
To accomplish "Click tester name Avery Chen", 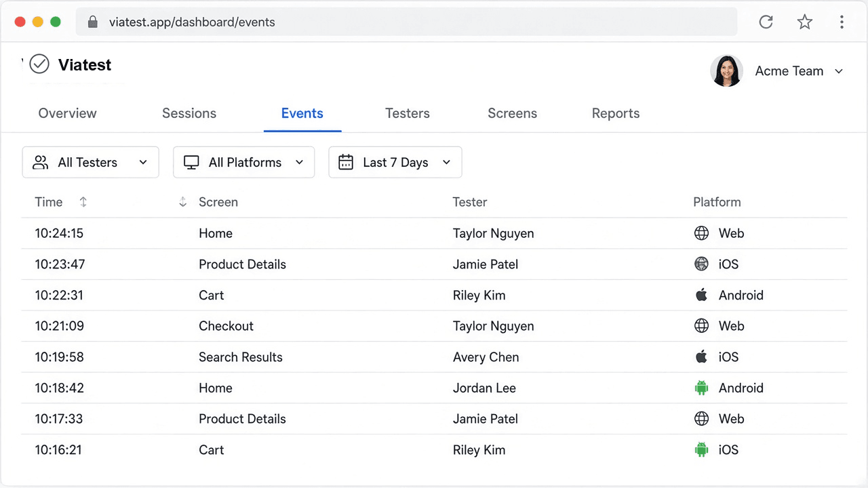I will 486,357.
